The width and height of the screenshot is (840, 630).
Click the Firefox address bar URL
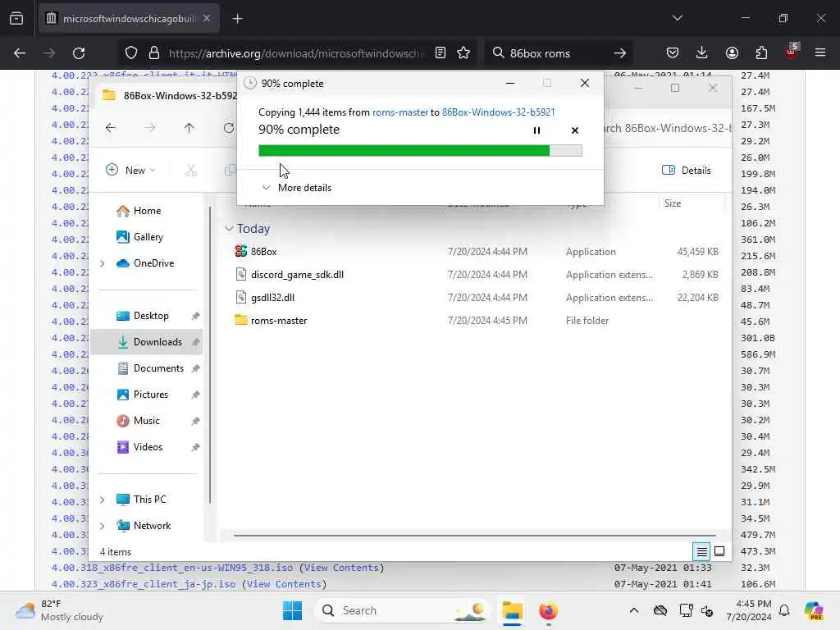coord(296,53)
